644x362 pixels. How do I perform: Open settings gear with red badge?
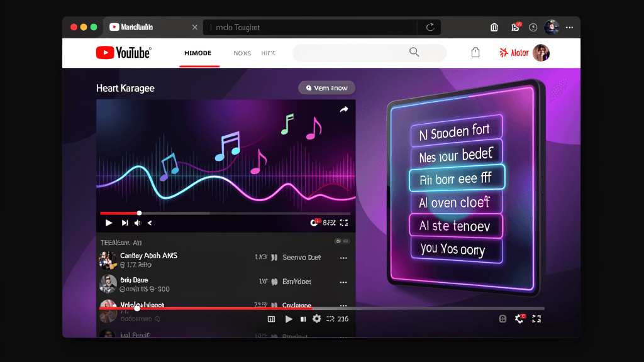[x=519, y=319]
